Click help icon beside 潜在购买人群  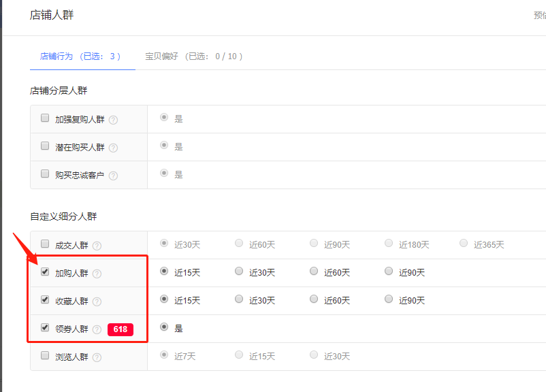coord(113,148)
